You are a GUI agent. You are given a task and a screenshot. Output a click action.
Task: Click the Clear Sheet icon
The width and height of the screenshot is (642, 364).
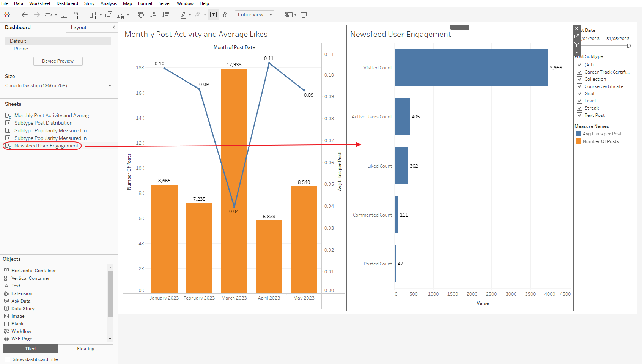tap(120, 15)
